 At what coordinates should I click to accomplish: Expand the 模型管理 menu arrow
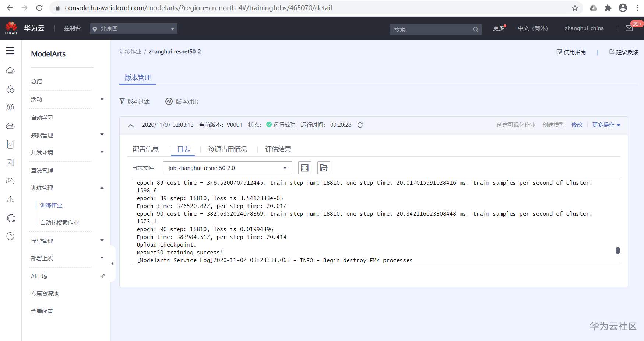[102, 240]
